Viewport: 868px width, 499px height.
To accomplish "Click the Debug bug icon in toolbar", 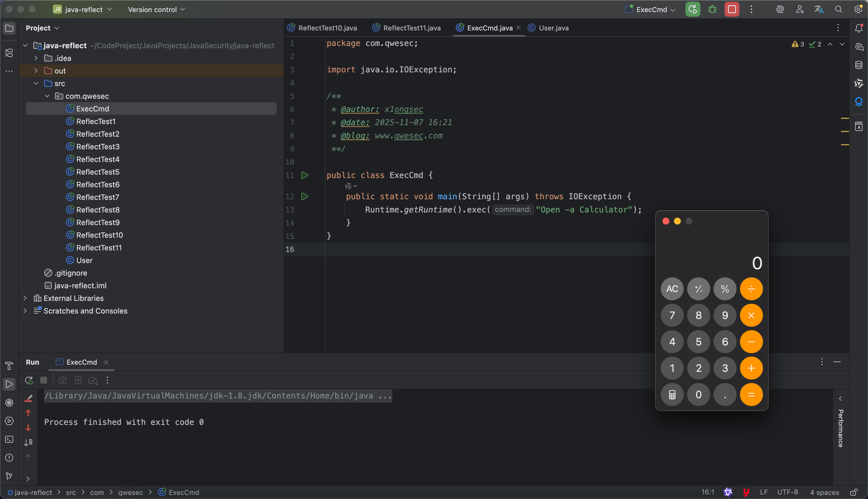I will 712,9.
